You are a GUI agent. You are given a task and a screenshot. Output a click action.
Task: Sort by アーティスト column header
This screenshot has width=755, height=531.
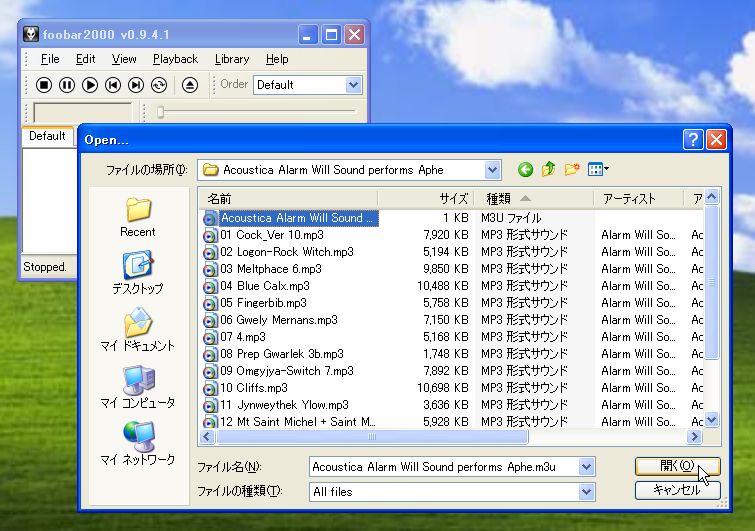click(638, 198)
